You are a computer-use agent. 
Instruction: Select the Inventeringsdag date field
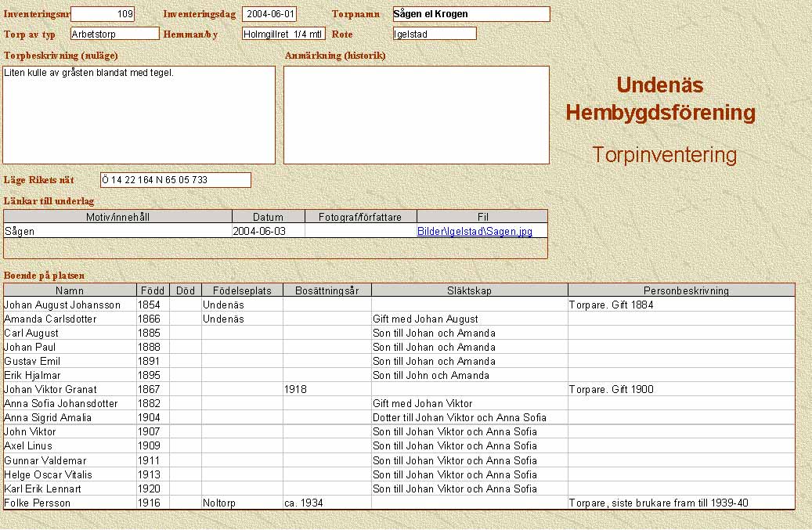point(269,14)
